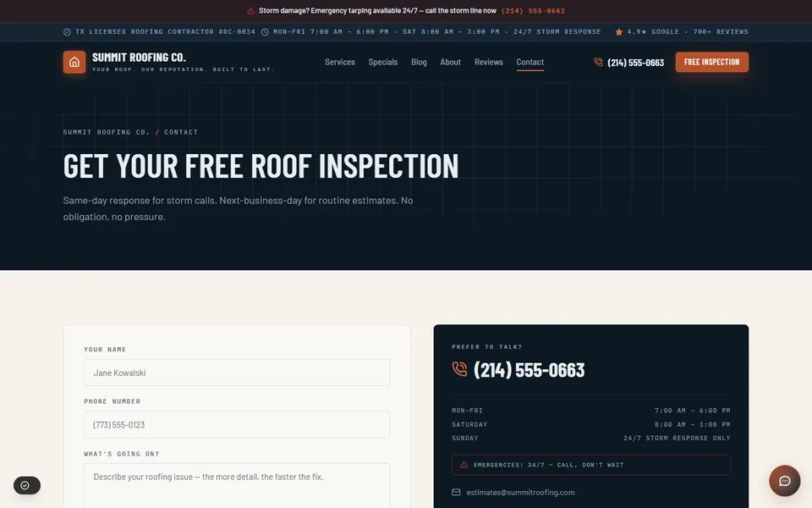Open the Services menu item

coord(340,62)
